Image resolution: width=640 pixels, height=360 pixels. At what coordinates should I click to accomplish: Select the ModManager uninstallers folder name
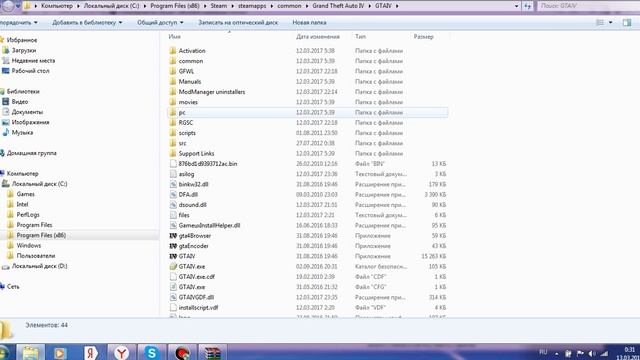(212, 92)
